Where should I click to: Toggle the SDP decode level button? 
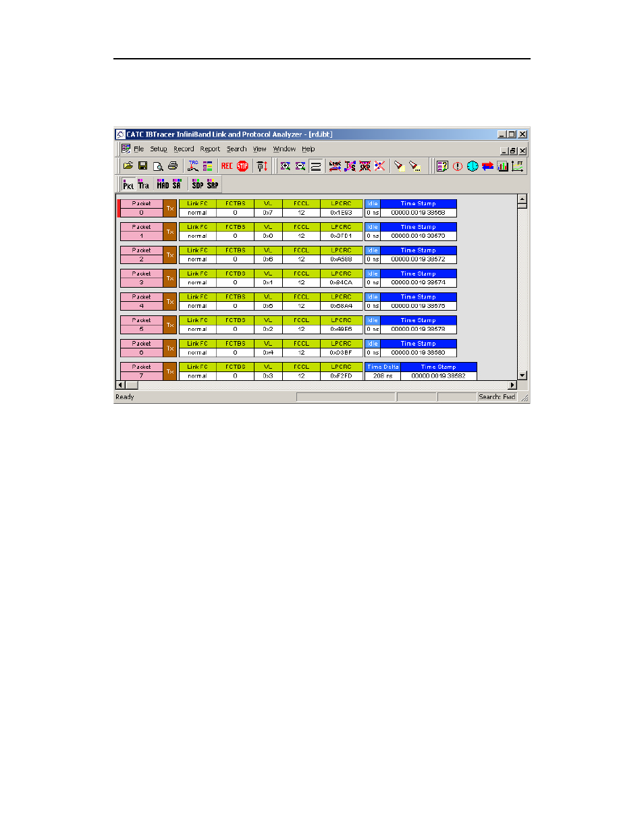197,184
